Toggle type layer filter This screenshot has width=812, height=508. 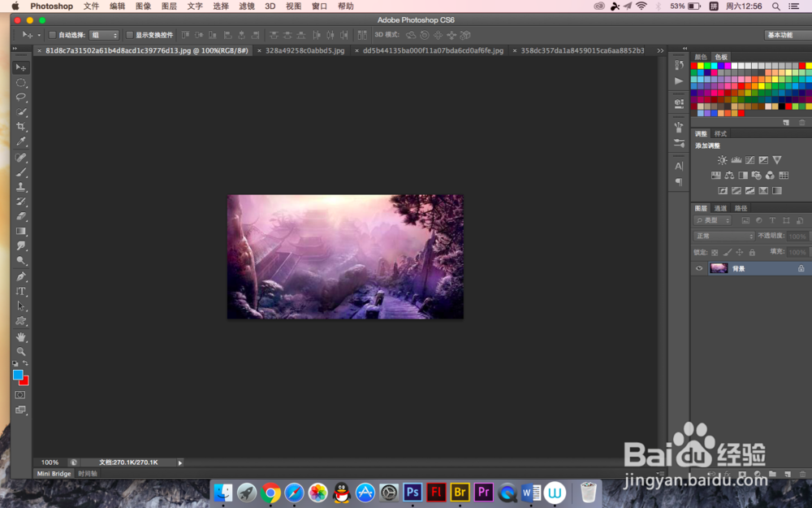pos(773,220)
